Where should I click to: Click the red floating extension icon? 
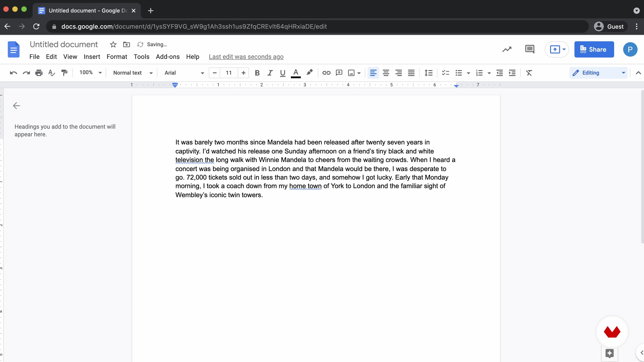click(x=612, y=331)
